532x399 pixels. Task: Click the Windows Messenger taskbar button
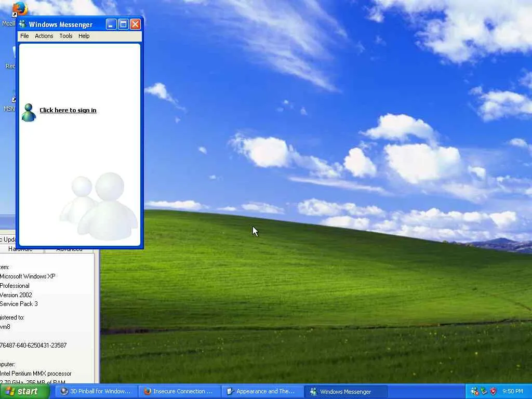[345, 392]
